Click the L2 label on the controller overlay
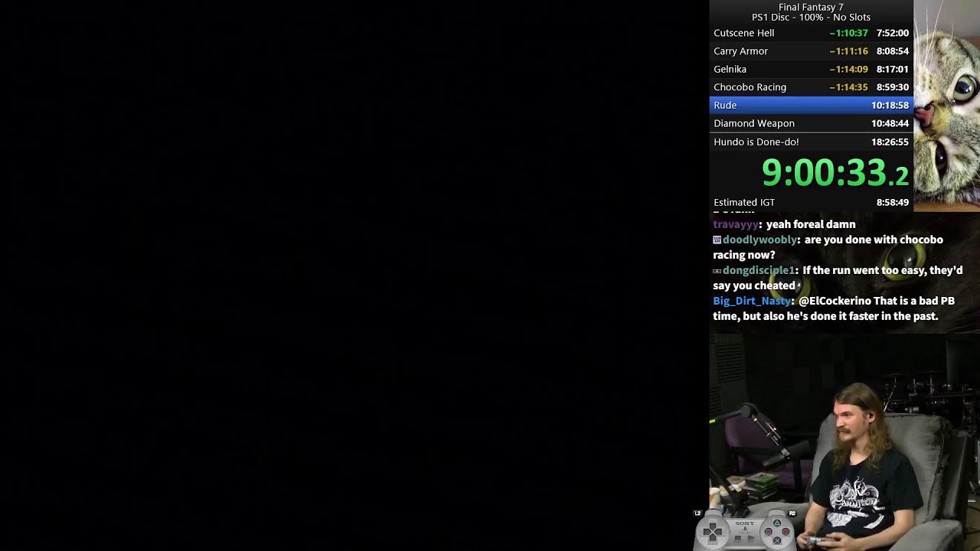This screenshot has width=980, height=551. [697, 514]
